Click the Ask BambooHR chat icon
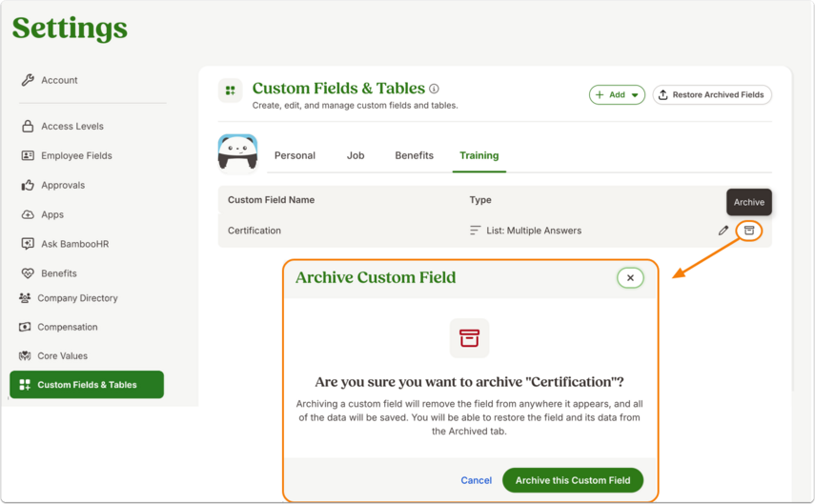Image resolution: width=815 pixels, height=504 pixels. coord(28,244)
